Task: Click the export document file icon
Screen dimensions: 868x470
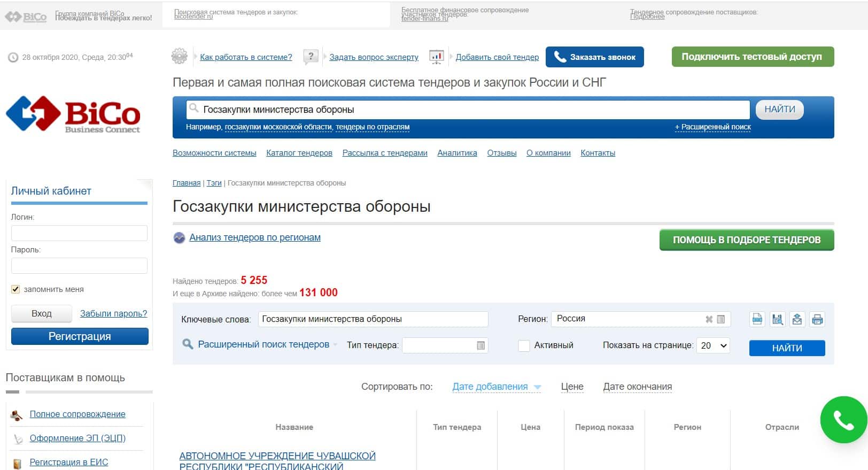Action: click(x=757, y=320)
